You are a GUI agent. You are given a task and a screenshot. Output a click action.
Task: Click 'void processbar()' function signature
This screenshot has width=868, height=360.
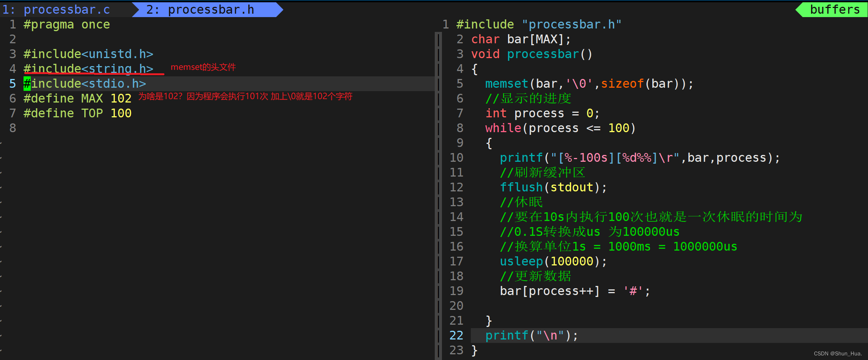[532, 54]
